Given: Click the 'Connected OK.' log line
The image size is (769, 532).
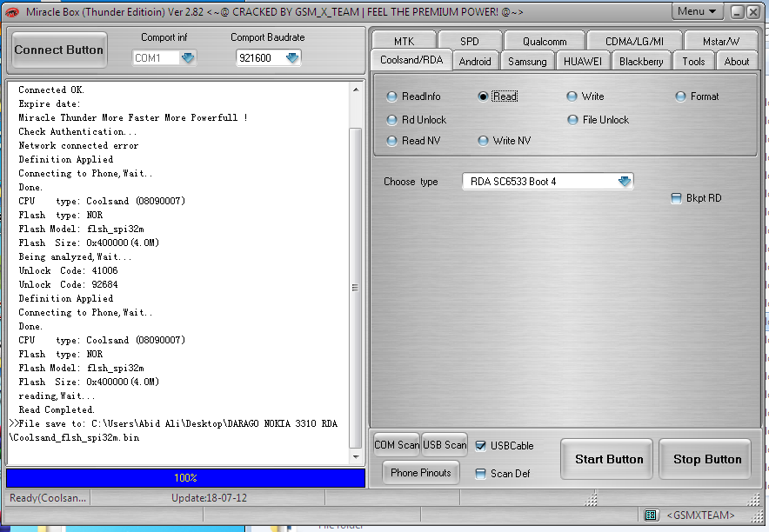Looking at the screenshot, I should pyautogui.click(x=51, y=90).
